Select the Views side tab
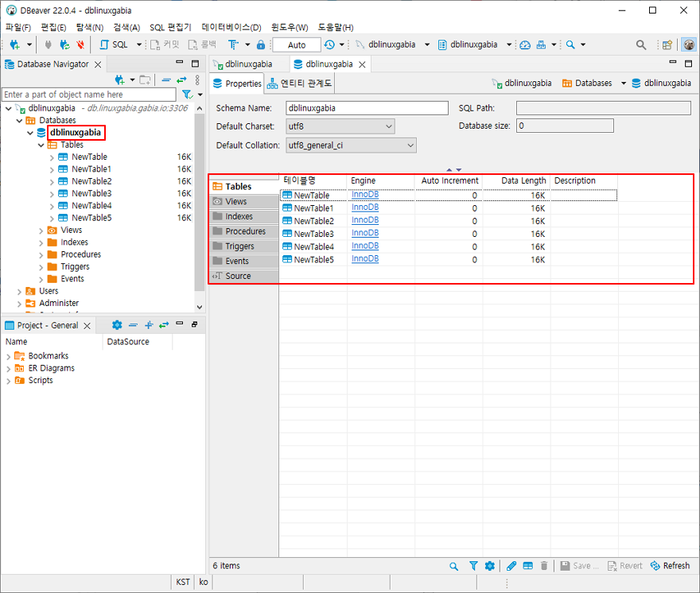Screen dimensions: 700x593 point(244,202)
